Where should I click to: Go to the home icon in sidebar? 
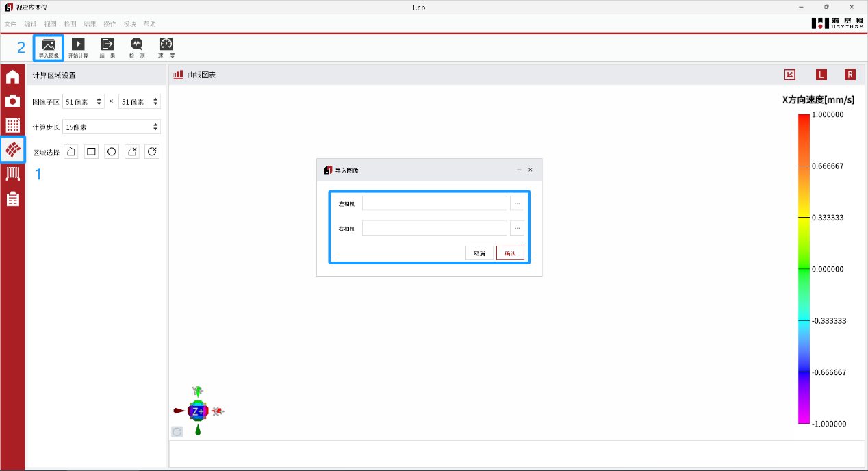[12, 77]
